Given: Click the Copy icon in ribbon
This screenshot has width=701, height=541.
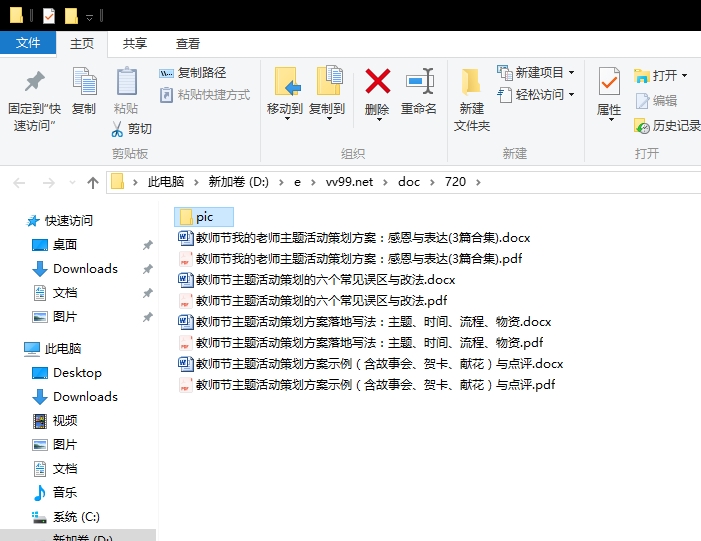Looking at the screenshot, I should point(84,81).
